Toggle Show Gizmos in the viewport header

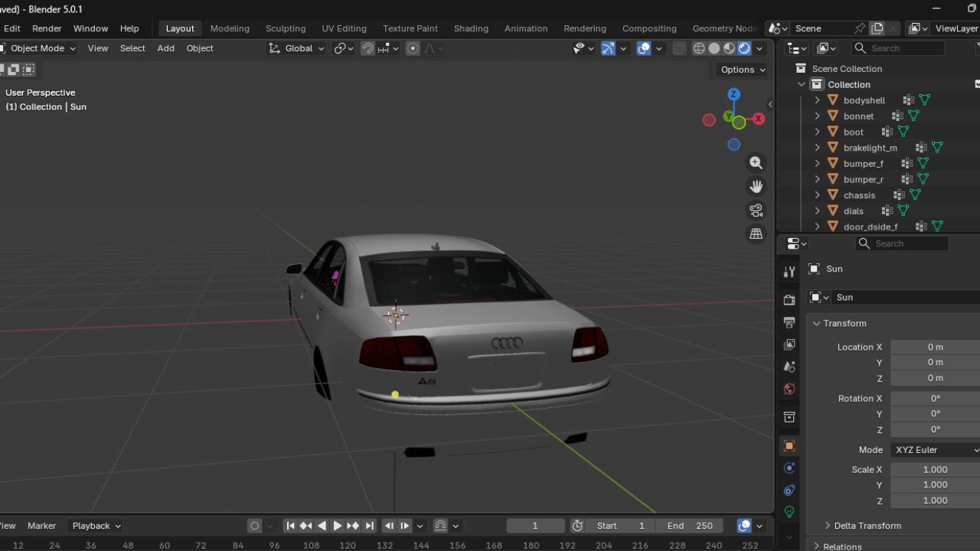(x=608, y=48)
